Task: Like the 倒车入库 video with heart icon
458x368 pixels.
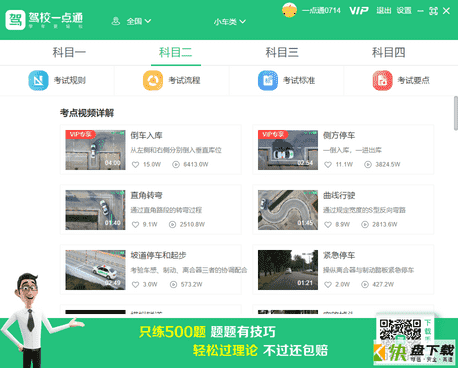Action: pyautogui.click(x=135, y=164)
